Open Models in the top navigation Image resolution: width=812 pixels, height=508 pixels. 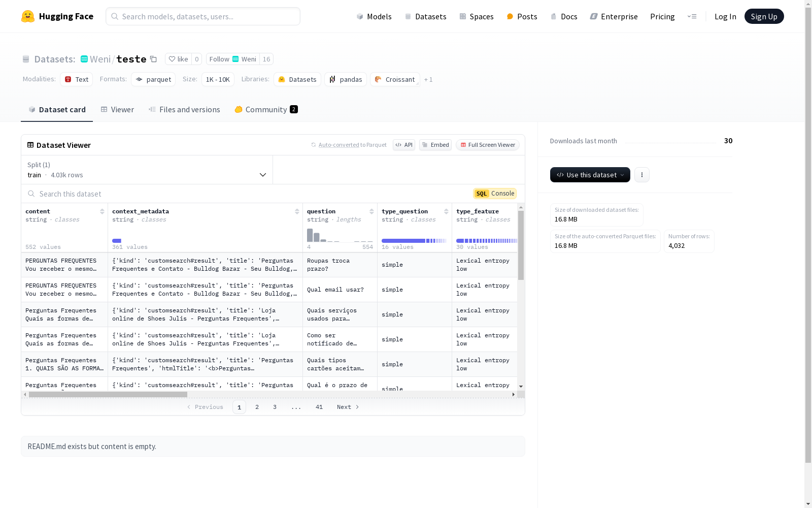coord(374,16)
